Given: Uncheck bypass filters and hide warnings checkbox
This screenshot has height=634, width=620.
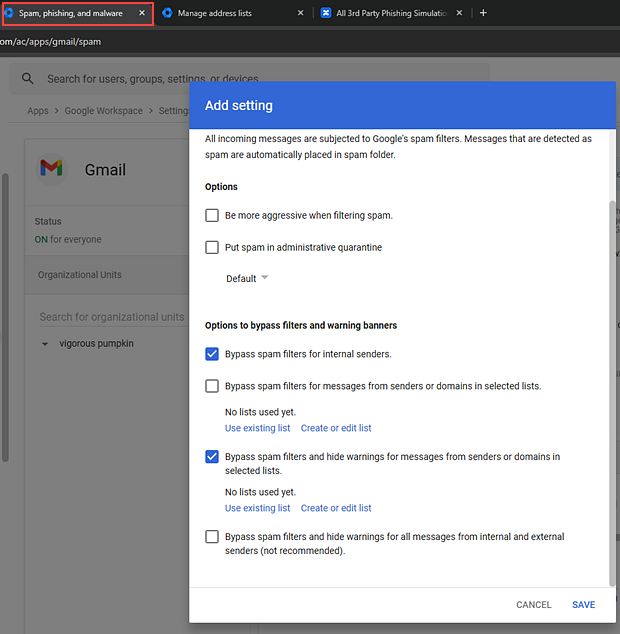Looking at the screenshot, I should click(212, 457).
